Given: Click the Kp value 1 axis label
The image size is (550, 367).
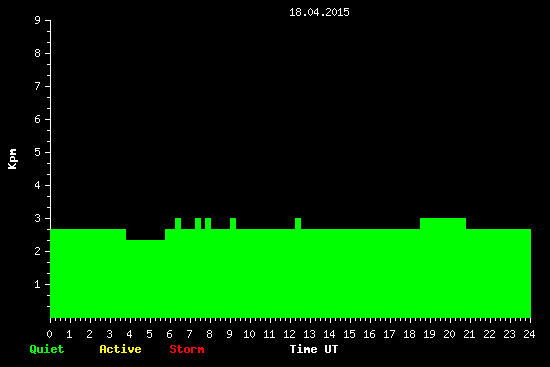Looking at the screenshot, I should [38, 284].
